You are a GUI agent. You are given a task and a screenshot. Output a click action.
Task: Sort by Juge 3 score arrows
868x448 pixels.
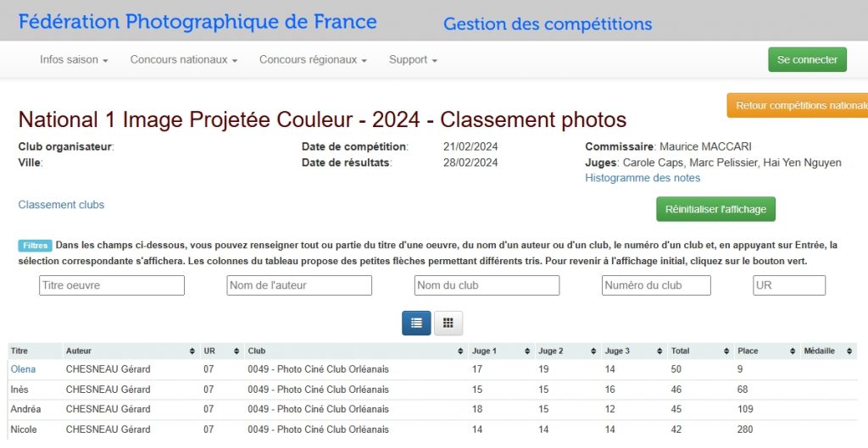660,351
